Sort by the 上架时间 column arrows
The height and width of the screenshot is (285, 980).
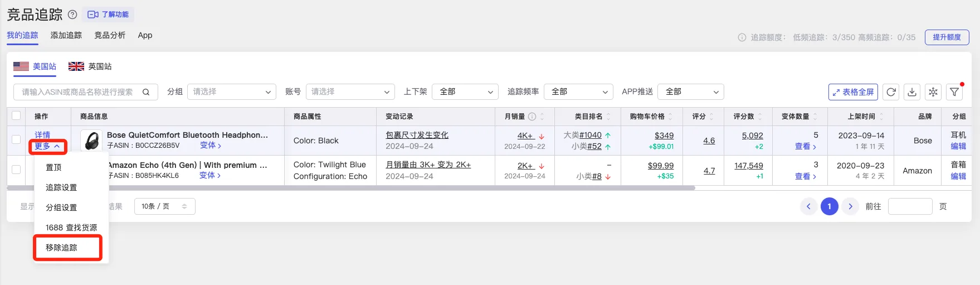tap(881, 117)
